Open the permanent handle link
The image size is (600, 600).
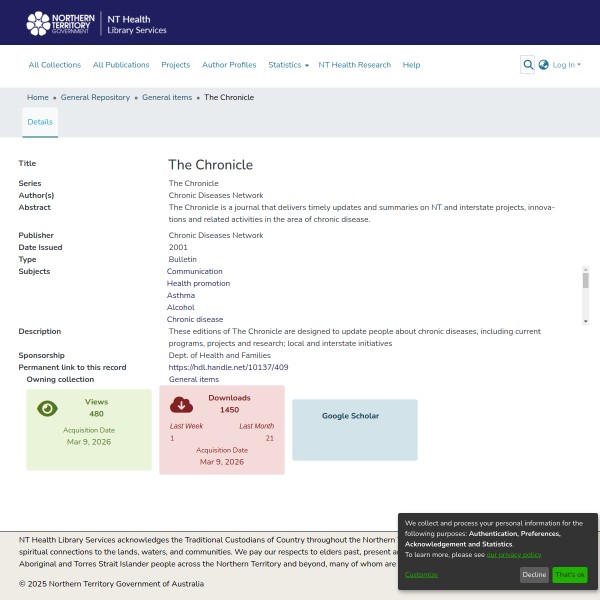(x=214, y=367)
